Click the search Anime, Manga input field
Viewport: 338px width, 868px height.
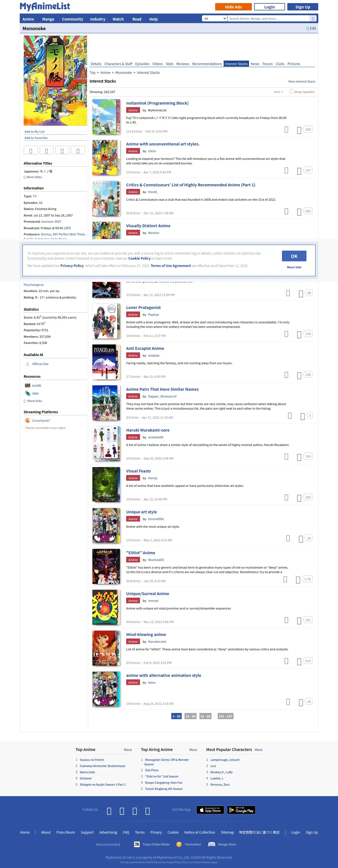pos(268,19)
